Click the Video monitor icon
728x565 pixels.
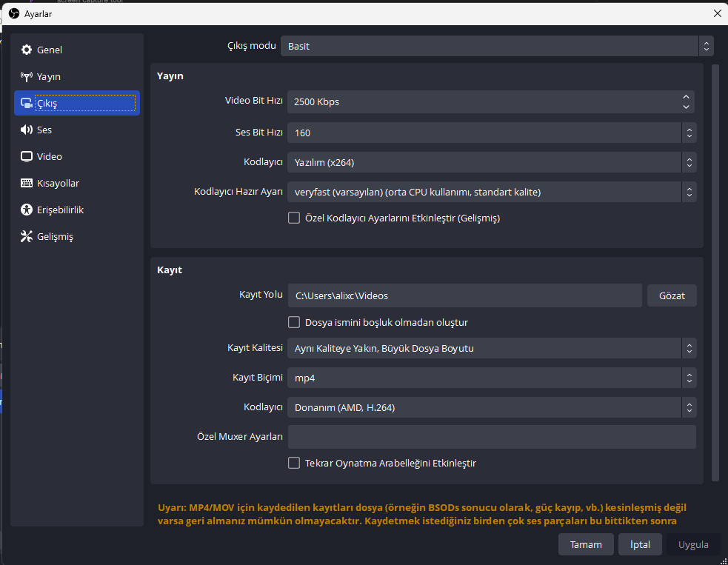pyautogui.click(x=27, y=157)
